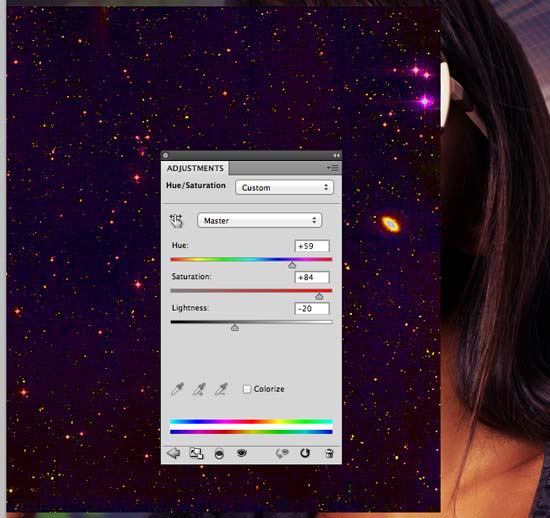Screen dimensions: 550x518
Task: Open the Custom preset dropdown
Action: [x=284, y=188]
